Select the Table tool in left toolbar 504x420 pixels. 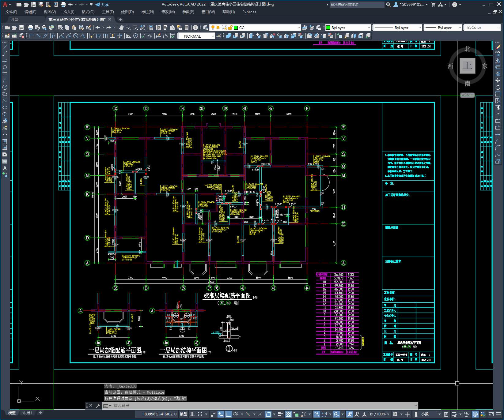5,161
